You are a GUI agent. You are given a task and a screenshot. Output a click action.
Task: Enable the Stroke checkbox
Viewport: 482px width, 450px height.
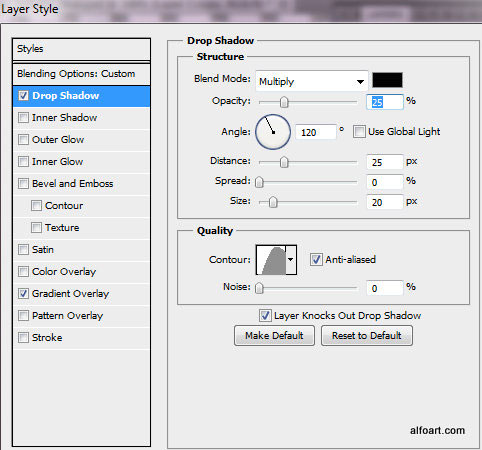(23, 338)
